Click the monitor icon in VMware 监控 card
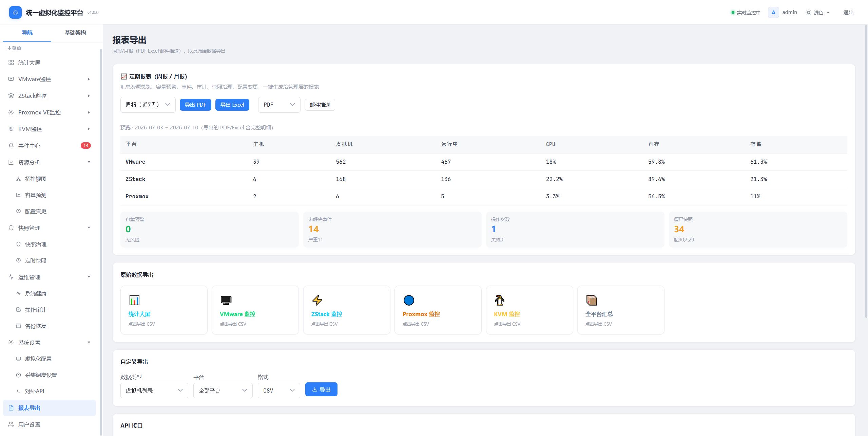Viewport: 868px width, 436px height. (x=226, y=300)
